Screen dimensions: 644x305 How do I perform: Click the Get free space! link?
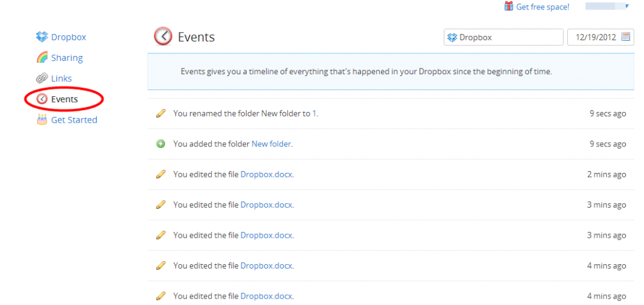pos(543,6)
